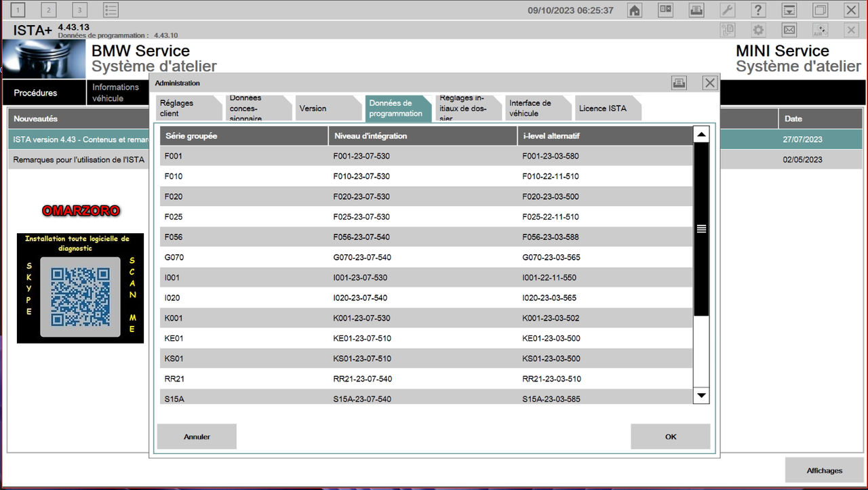Click cell I001-22-11-550
The width and height of the screenshot is (868, 490).
point(549,278)
